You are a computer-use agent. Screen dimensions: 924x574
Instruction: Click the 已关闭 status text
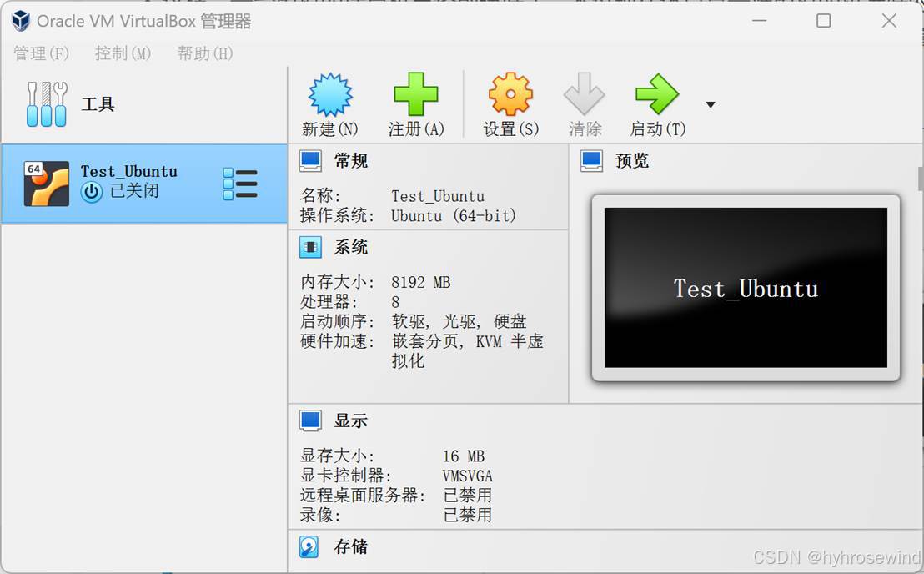point(134,191)
